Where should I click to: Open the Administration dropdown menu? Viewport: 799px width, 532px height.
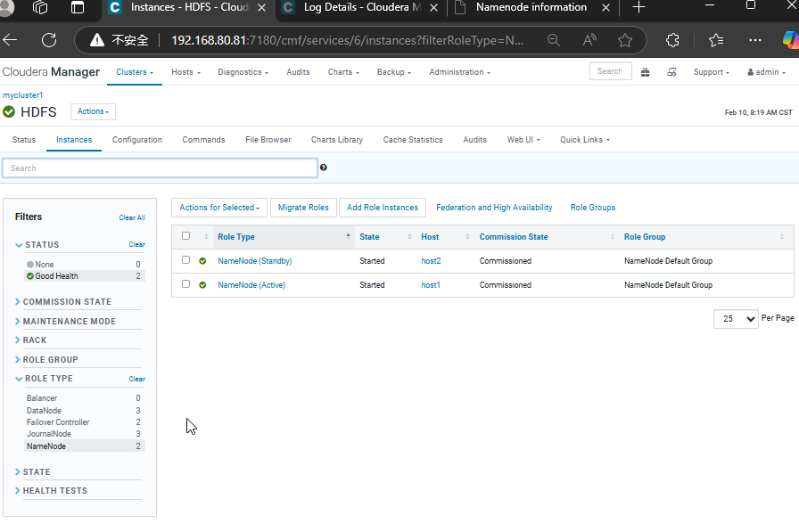459,72
